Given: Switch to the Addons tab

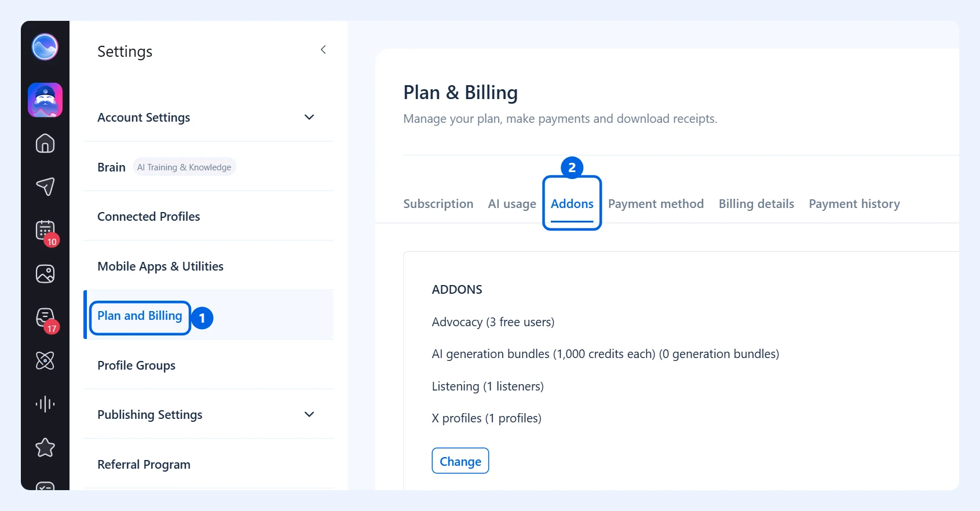Looking at the screenshot, I should [572, 204].
